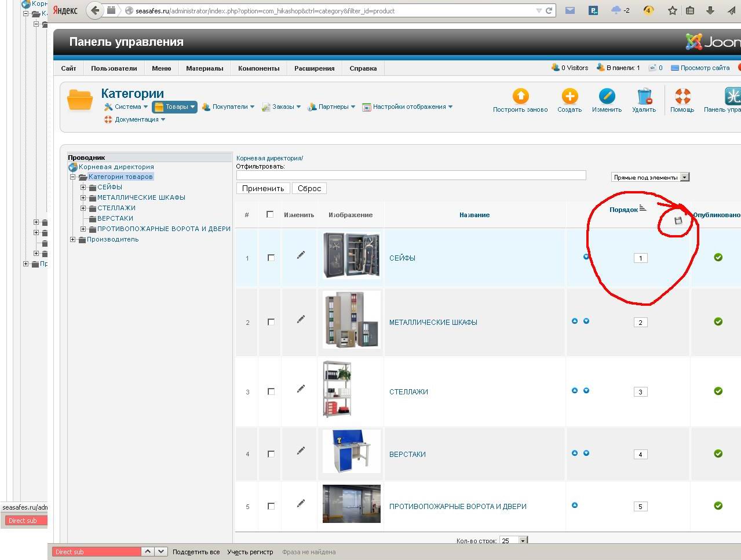This screenshot has height=560, width=741.
Task: Click the СТЕЛЛАЖИ product thumbnail image
Action: pyautogui.click(x=337, y=389)
